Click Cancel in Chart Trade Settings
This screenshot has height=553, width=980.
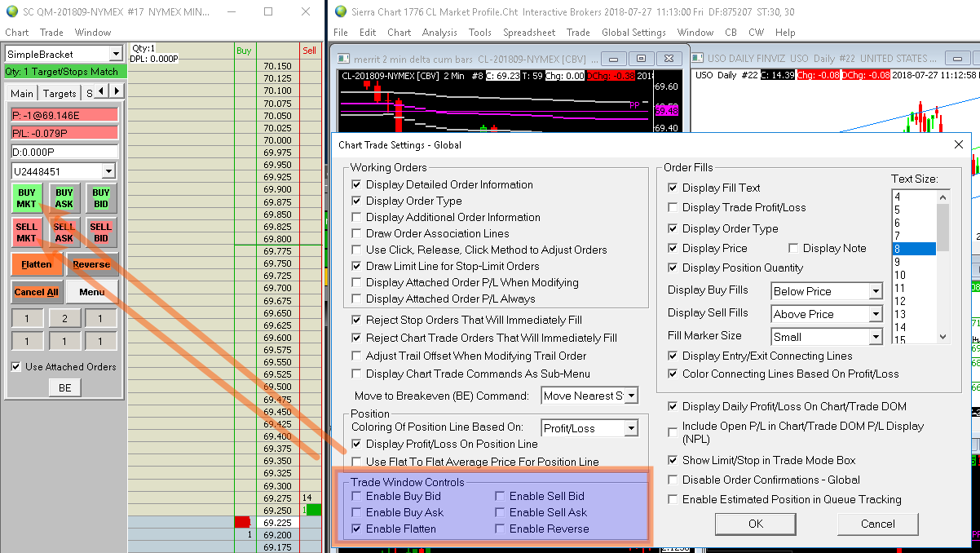point(877,524)
